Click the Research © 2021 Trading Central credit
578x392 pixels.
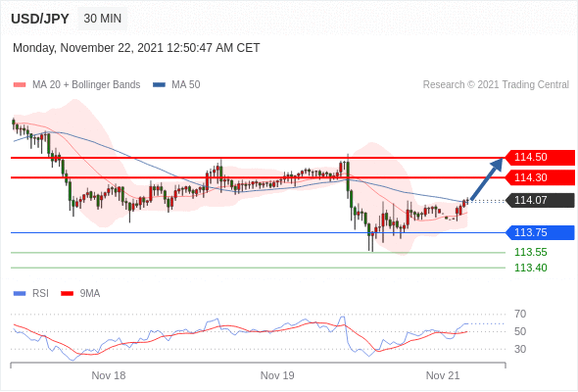[x=496, y=85]
